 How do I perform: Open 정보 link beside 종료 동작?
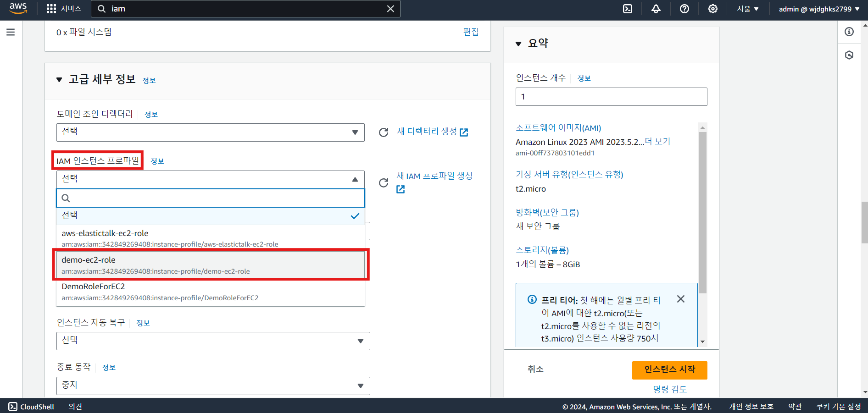click(x=109, y=368)
